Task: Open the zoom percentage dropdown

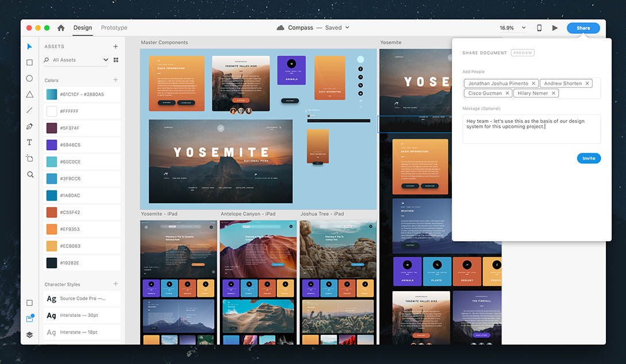Action: (x=524, y=28)
